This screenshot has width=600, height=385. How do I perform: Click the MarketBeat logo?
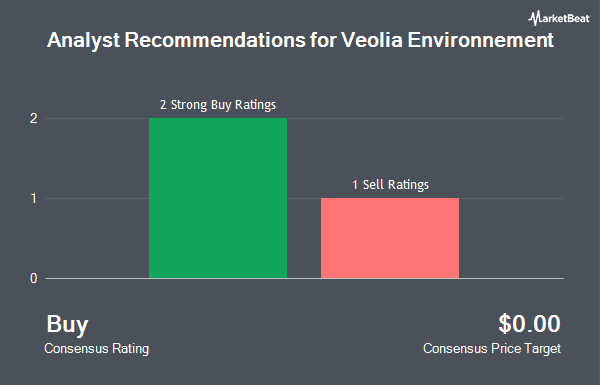click(559, 18)
